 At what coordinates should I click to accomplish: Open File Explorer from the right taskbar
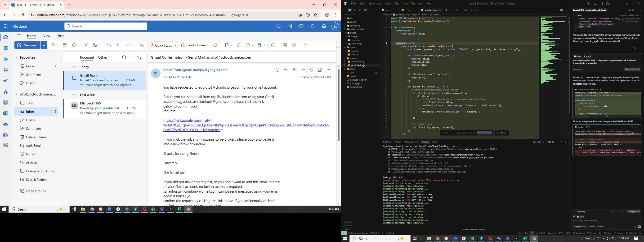tap(429, 238)
